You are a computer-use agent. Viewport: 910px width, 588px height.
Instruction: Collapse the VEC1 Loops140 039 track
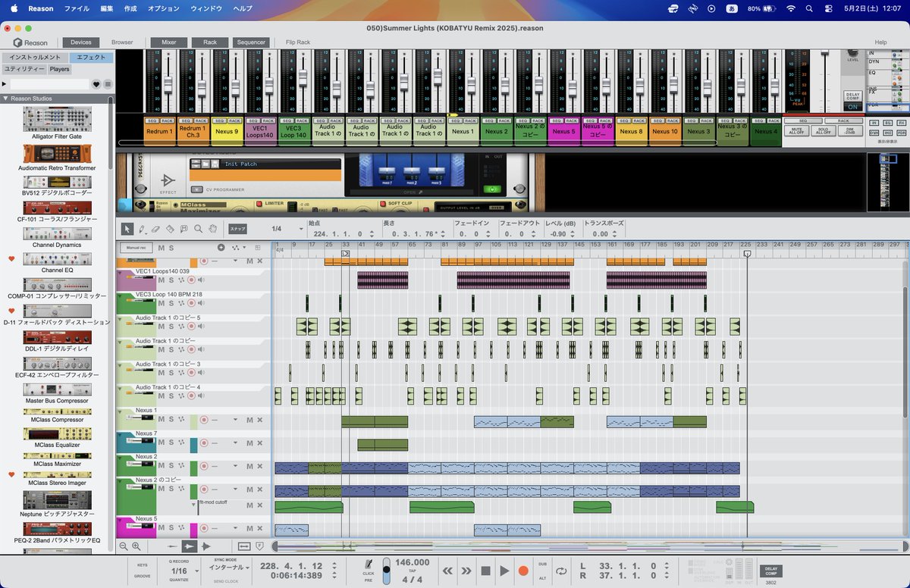[120, 271]
